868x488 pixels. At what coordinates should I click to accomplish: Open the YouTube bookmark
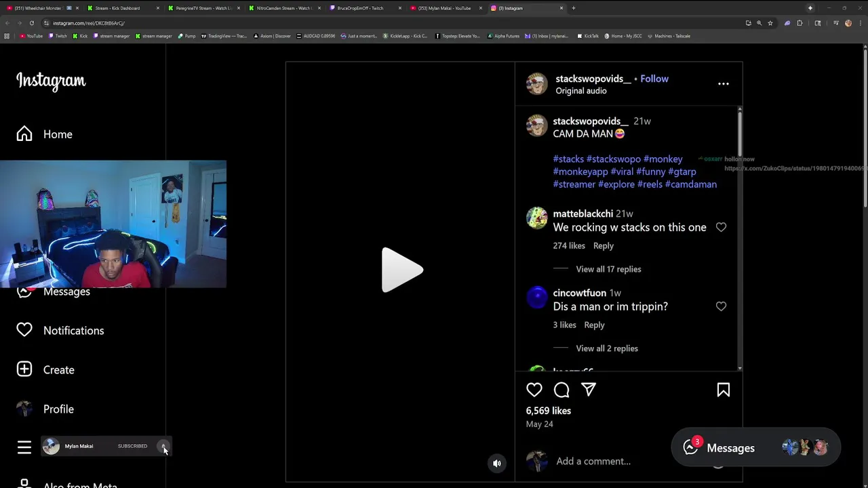point(31,36)
